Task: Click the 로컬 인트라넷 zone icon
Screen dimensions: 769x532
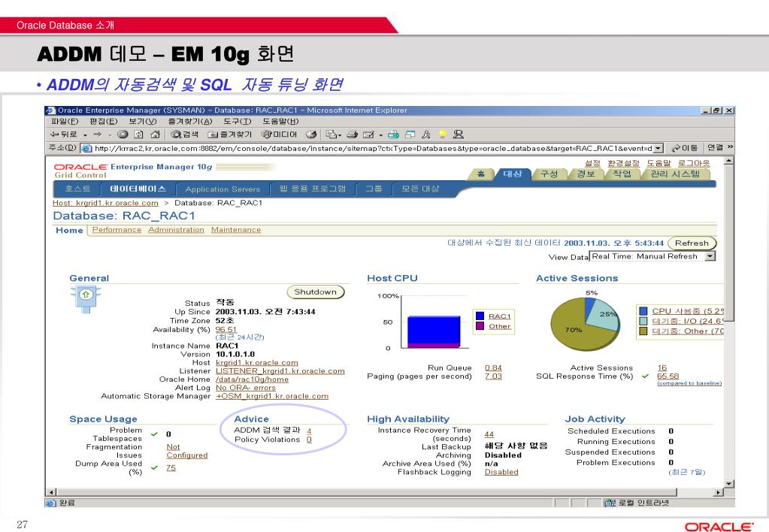Action: pos(610,503)
